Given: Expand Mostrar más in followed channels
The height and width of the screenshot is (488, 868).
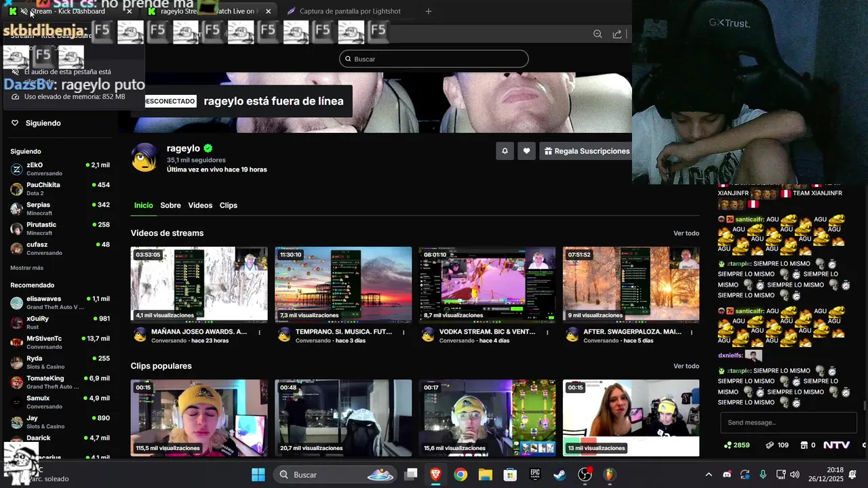Looking at the screenshot, I should [x=26, y=268].
